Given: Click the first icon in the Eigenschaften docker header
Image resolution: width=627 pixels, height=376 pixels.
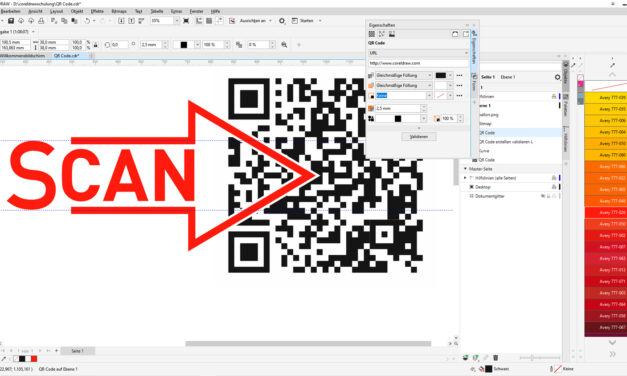Looking at the screenshot, I should click(371, 34).
